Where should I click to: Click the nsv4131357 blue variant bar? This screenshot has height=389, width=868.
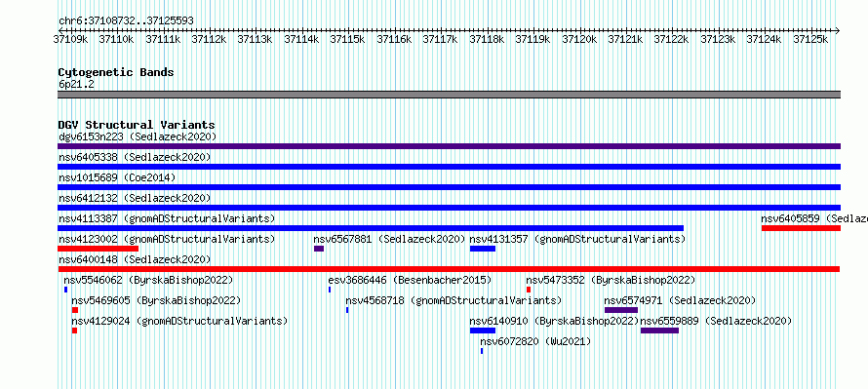[x=483, y=249]
